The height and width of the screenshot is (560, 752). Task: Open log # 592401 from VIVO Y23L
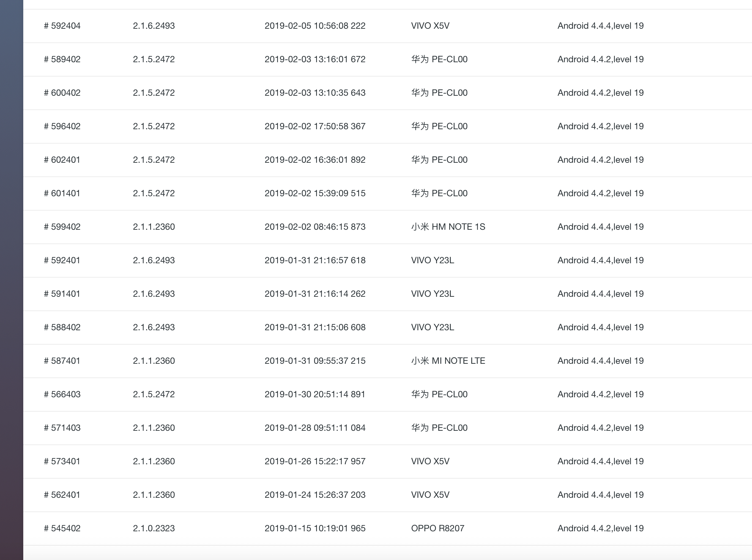click(62, 260)
